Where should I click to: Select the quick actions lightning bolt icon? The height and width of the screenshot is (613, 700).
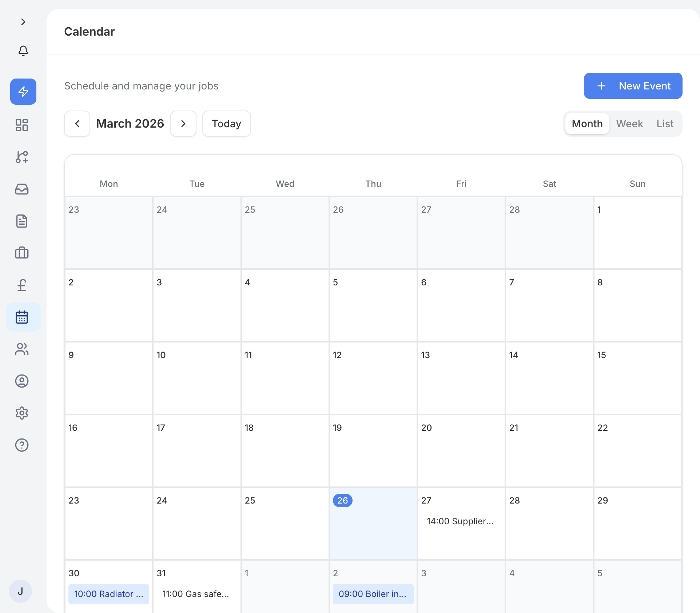coord(23,92)
